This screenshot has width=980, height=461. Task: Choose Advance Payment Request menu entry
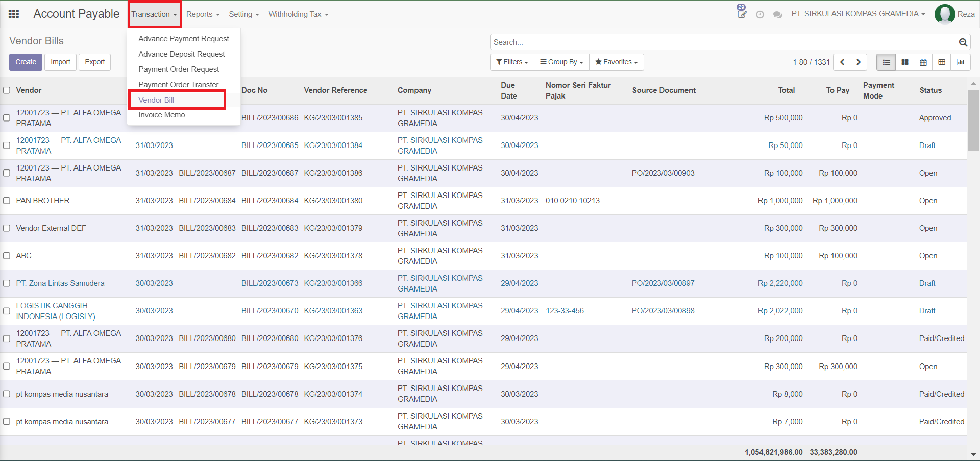pyautogui.click(x=184, y=39)
